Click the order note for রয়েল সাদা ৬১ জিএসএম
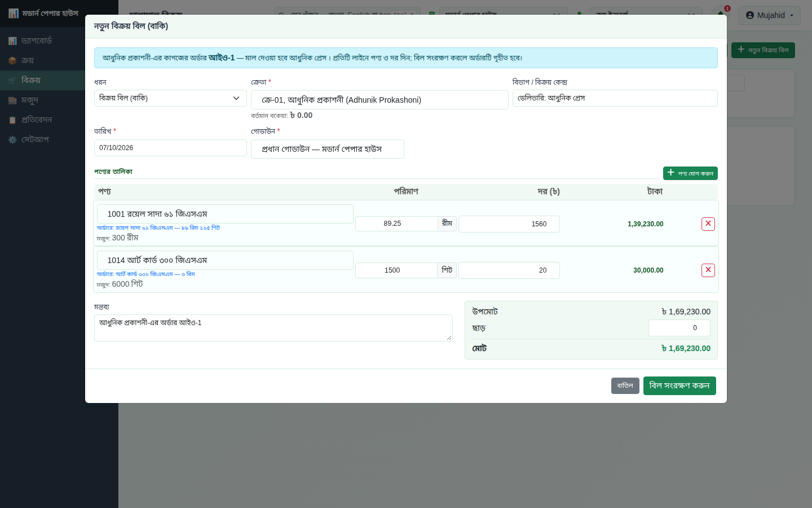The height and width of the screenshot is (508, 812). click(158, 228)
